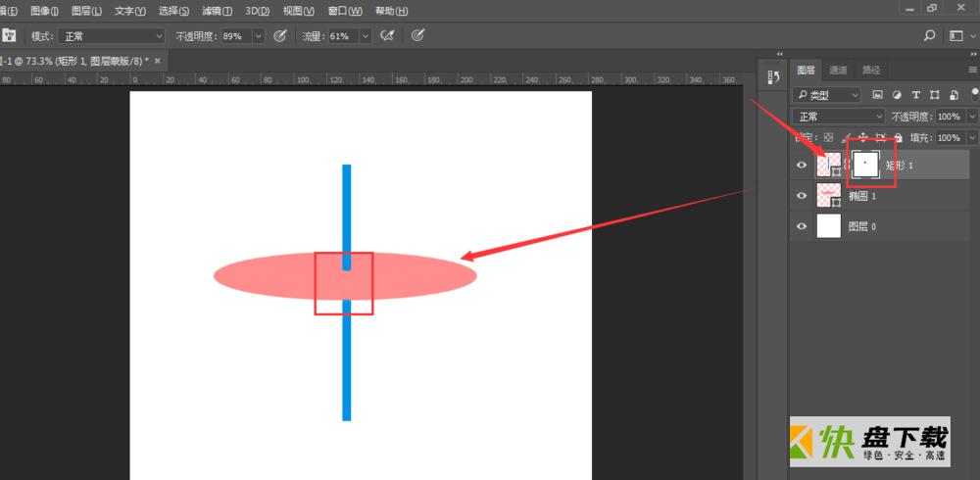The width and height of the screenshot is (980, 480).
Task: Filter layers by type (T) icon
Action: pyautogui.click(x=915, y=95)
